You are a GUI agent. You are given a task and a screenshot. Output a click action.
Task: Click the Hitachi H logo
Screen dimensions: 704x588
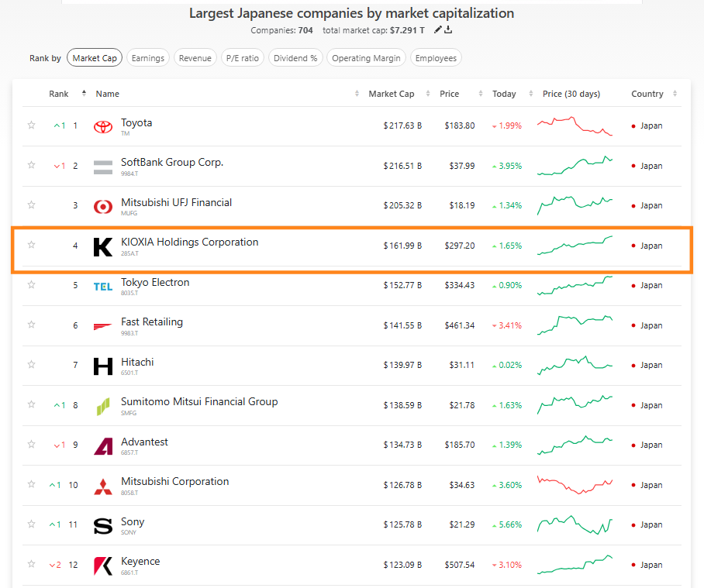103,366
